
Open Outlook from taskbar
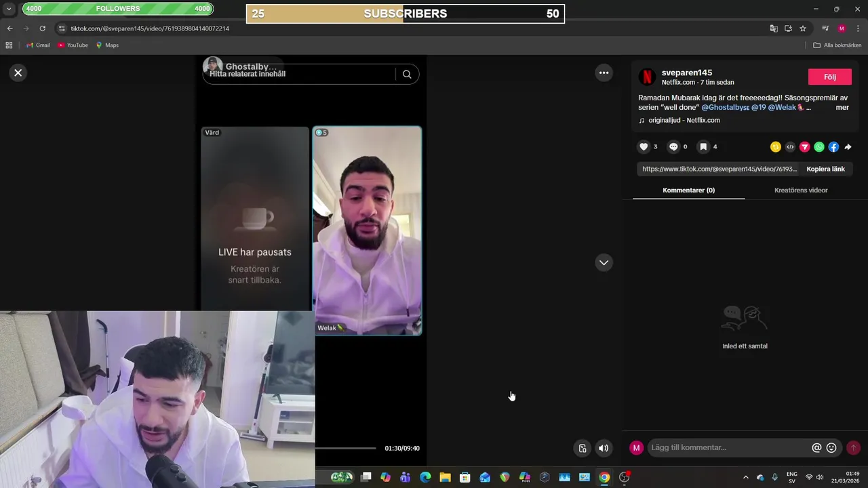tap(485, 477)
